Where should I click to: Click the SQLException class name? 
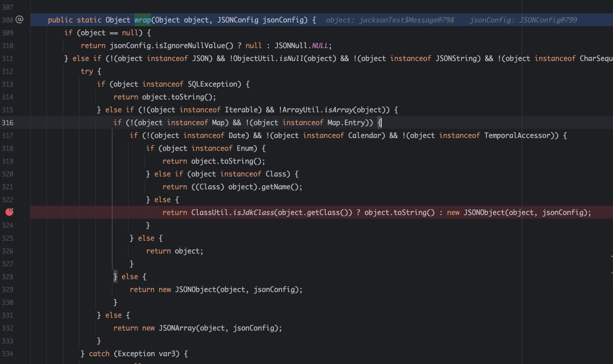pyautogui.click(x=214, y=84)
